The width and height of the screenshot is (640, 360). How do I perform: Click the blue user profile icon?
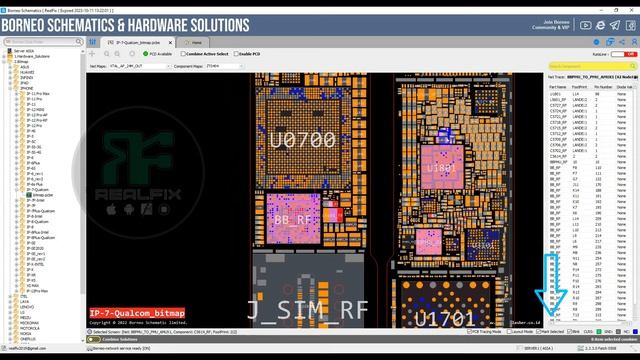click(634, 42)
